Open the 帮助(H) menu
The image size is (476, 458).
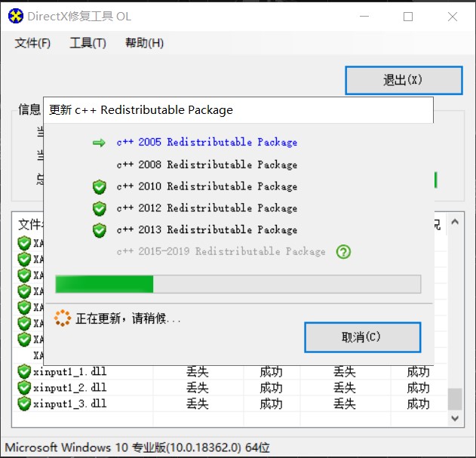[x=145, y=43]
